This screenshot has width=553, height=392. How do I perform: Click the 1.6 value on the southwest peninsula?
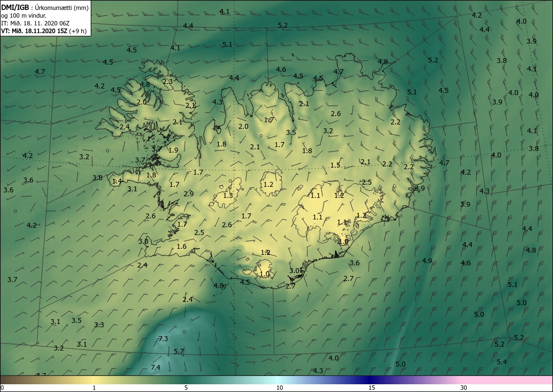(x=181, y=247)
